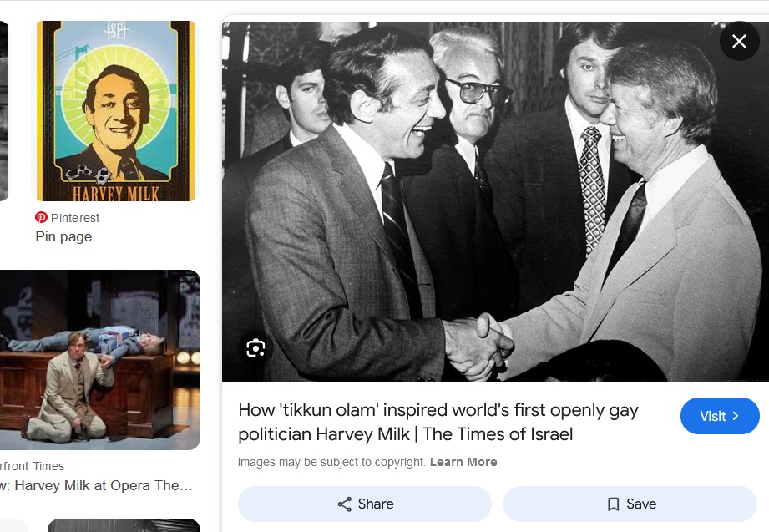Viewport: 769px width, 532px height.
Task: Click the chevron arrow in Visit button
Action: (x=735, y=416)
